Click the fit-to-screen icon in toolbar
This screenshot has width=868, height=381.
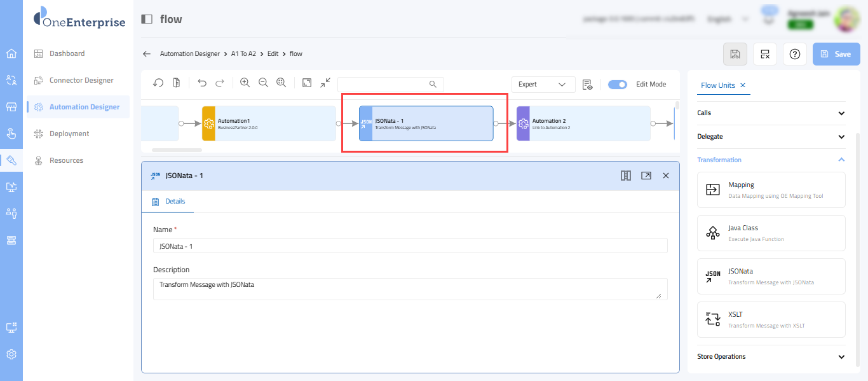307,83
